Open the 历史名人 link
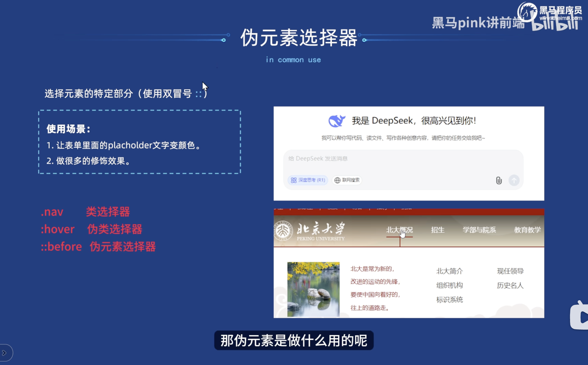This screenshot has height=365, width=588. [x=510, y=285]
